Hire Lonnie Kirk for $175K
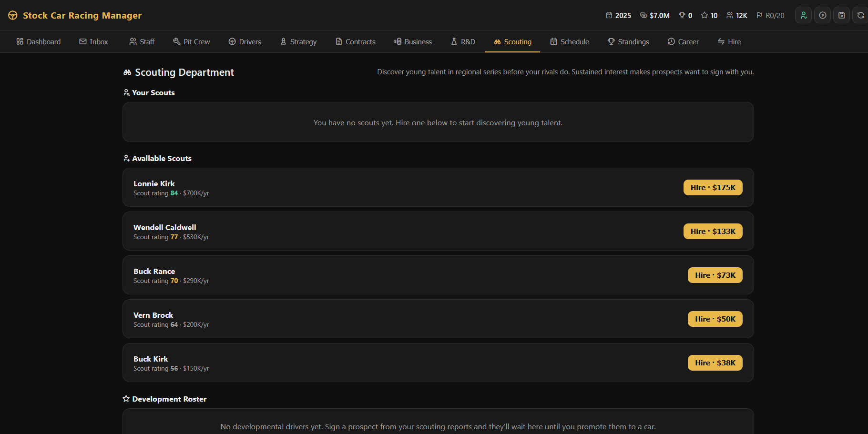This screenshot has height=434, width=868. tap(713, 187)
